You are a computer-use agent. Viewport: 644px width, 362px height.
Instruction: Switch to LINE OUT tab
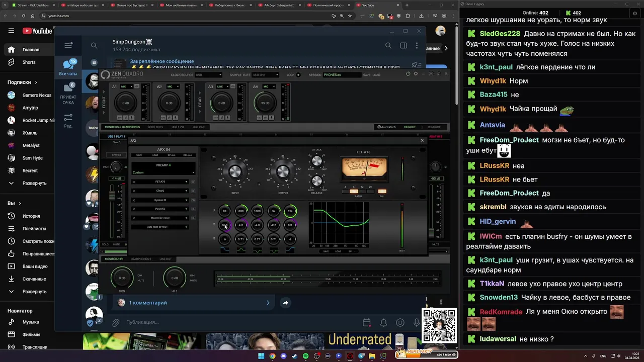coord(166,259)
